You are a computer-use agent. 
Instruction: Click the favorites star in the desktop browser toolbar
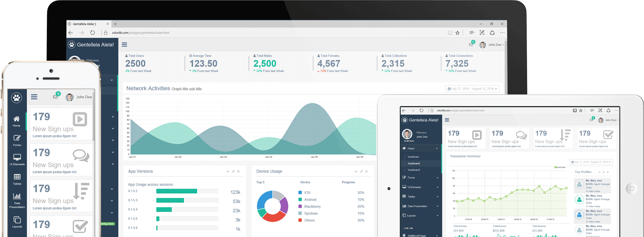pyautogui.click(x=457, y=33)
